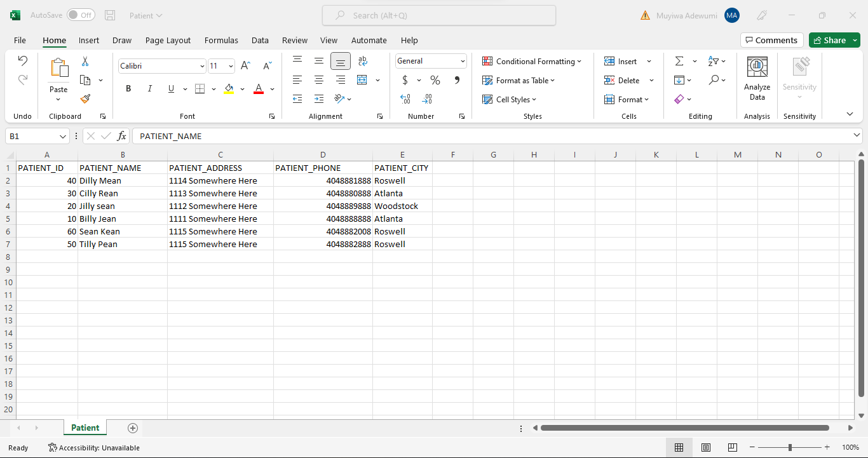Image resolution: width=868 pixels, height=458 pixels.
Task: Click the Search (Alt+Q) box
Action: tap(439, 15)
